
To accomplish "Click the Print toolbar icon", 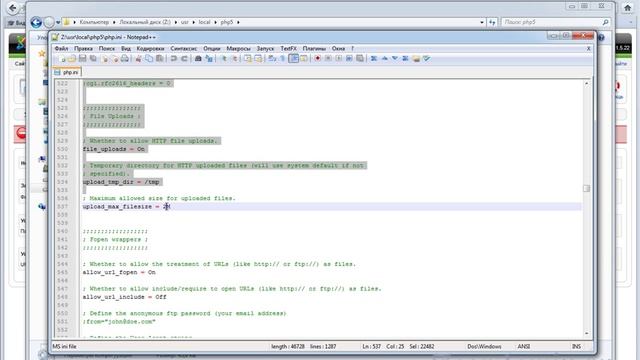I will pyautogui.click(x=125, y=59).
